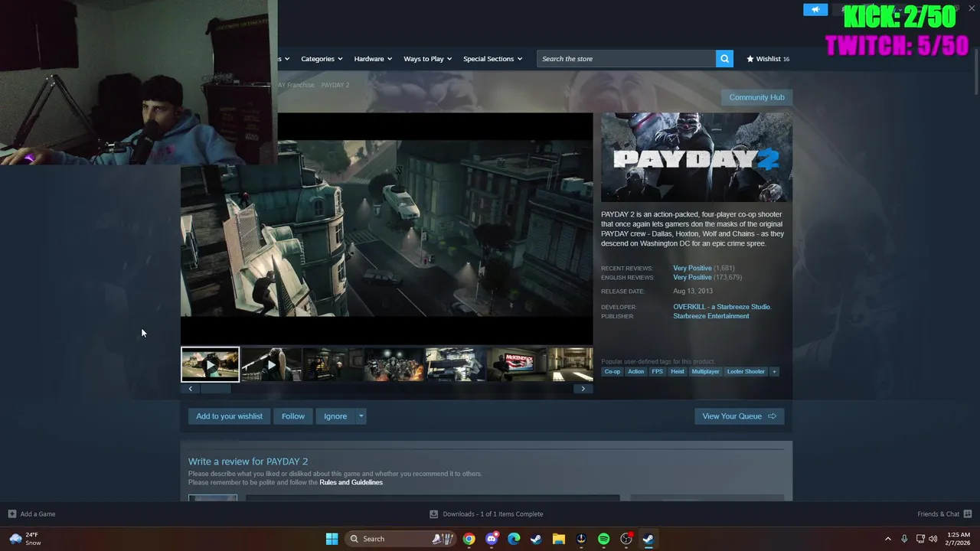Click release date text Aug 13, 2013

(693, 292)
